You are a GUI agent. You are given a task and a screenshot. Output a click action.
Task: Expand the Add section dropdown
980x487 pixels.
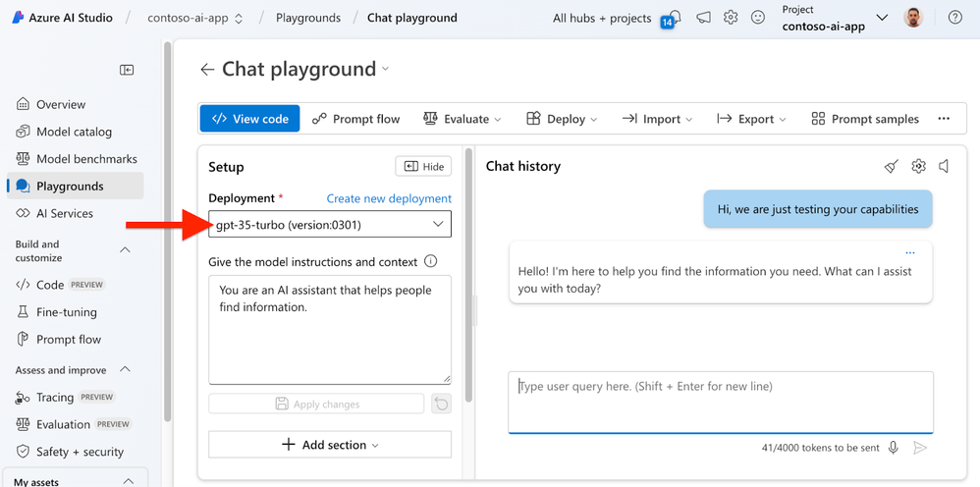click(x=330, y=445)
